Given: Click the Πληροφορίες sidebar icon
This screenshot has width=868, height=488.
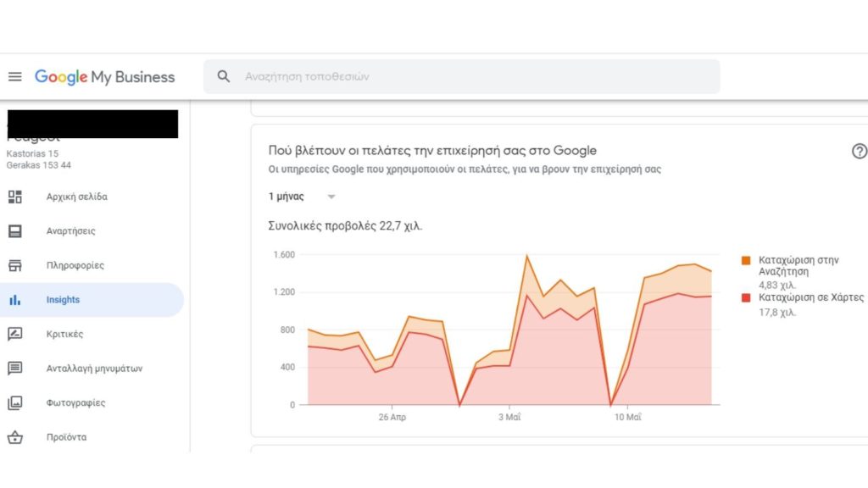Looking at the screenshot, I should pos(14,264).
